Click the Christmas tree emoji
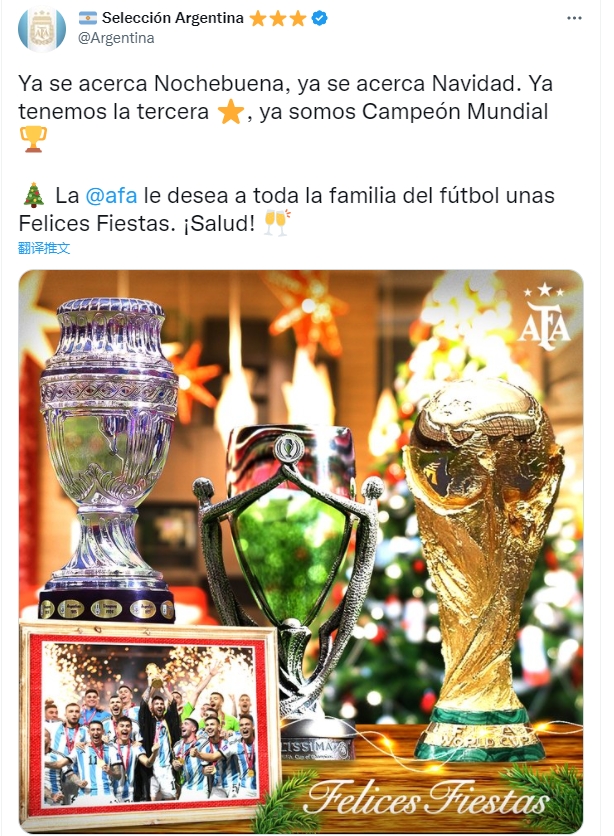 point(34,195)
